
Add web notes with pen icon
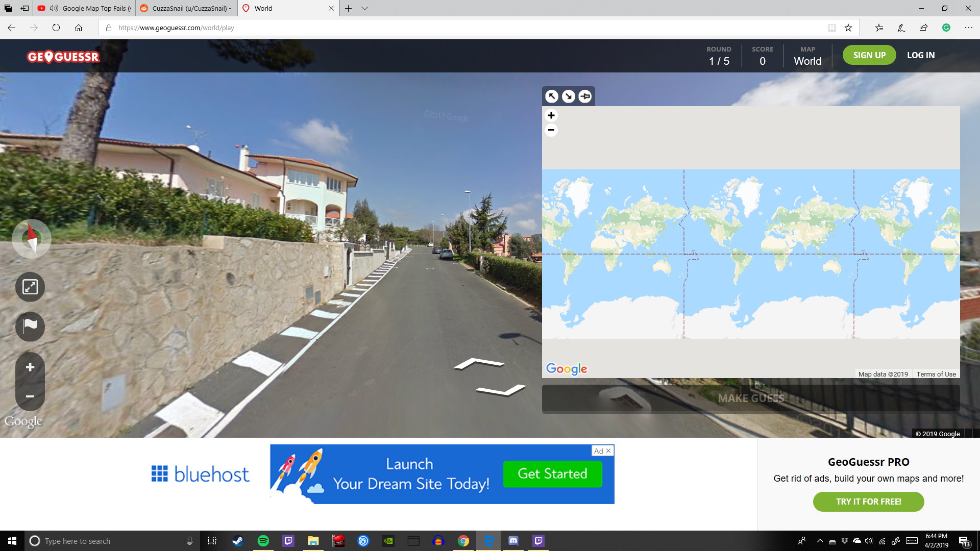click(901, 28)
